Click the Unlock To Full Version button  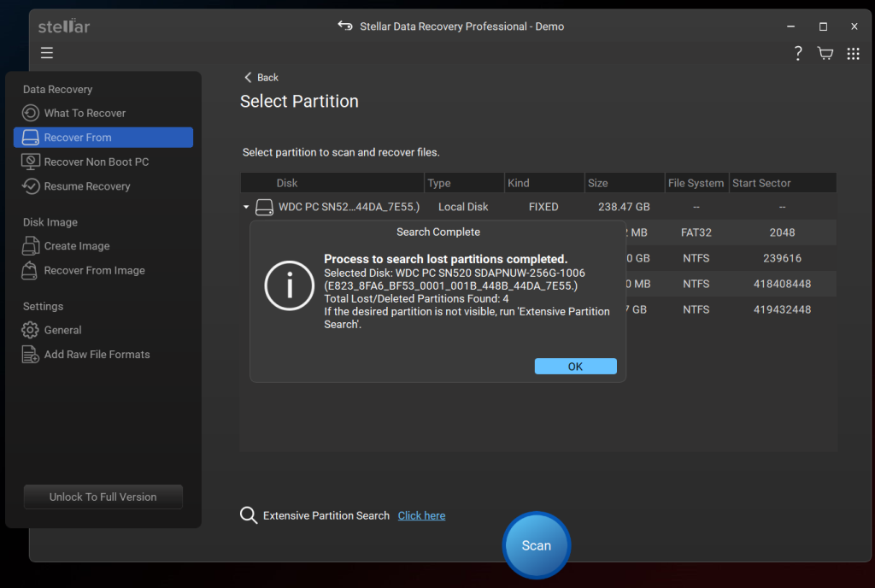[103, 497]
